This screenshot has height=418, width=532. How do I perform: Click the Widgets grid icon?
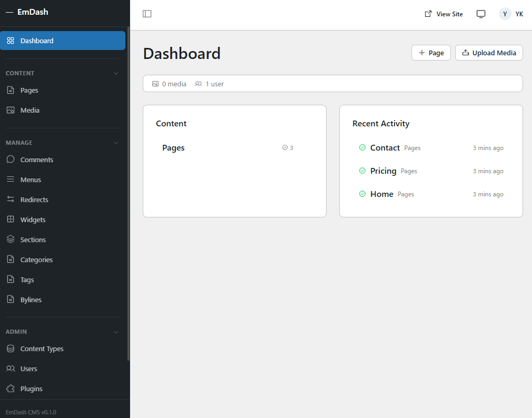11,220
